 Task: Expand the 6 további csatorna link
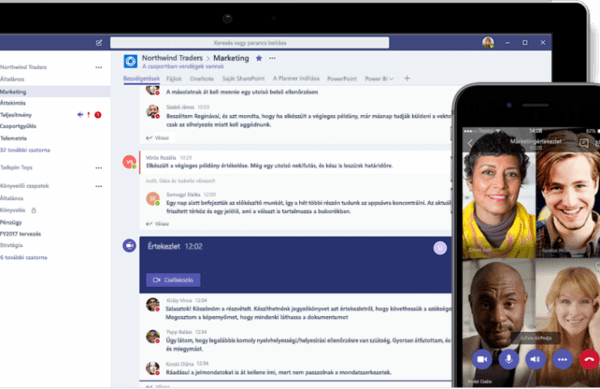coord(24,257)
